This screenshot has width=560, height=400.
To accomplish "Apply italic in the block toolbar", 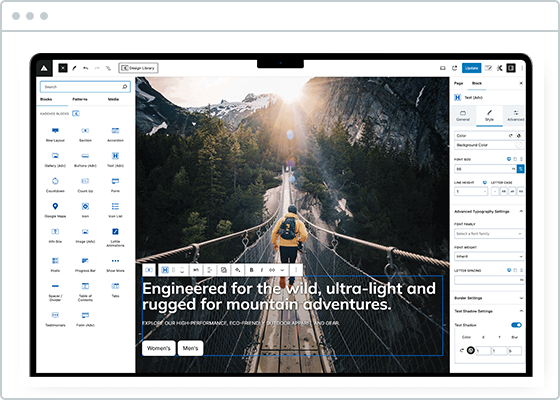I will [x=262, y=270].
